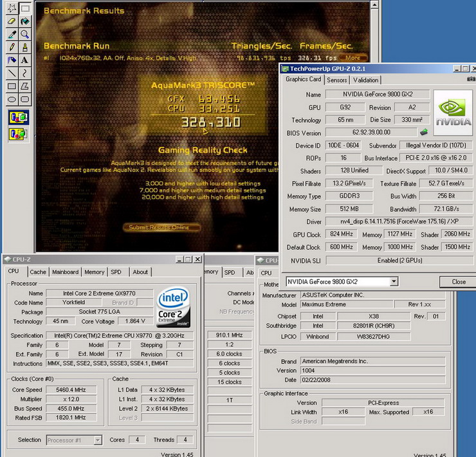Choose the straight Line tool
This screenshot has height=457, width=476.
click(x=12, y=73)
